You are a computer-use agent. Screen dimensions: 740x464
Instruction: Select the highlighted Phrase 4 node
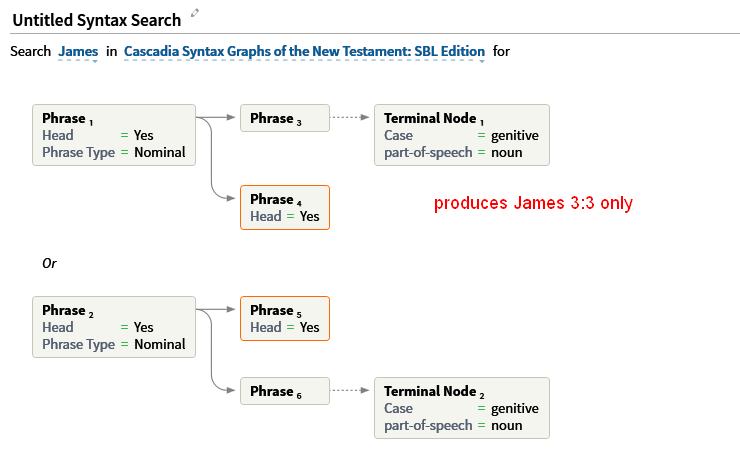(285, 207)
